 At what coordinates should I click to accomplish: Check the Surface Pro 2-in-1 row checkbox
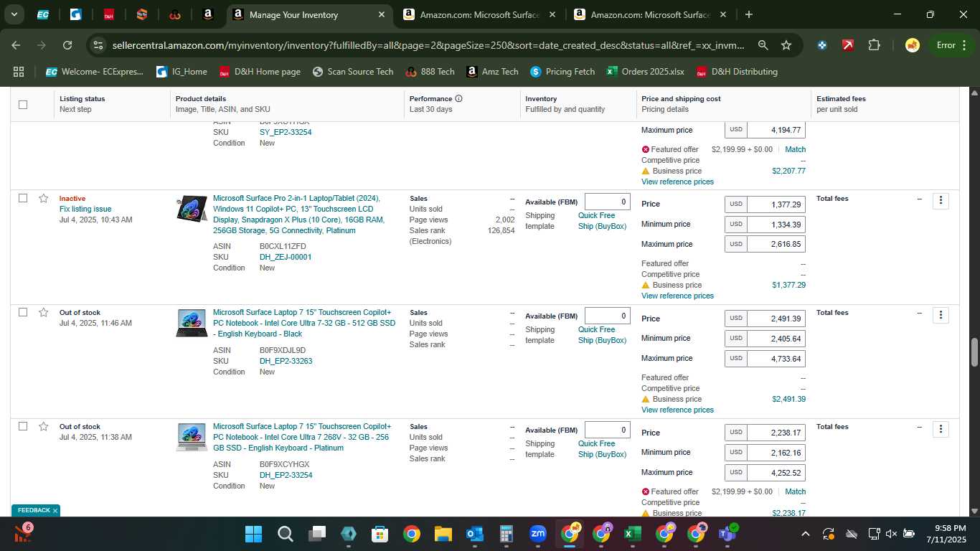[23, 198]
